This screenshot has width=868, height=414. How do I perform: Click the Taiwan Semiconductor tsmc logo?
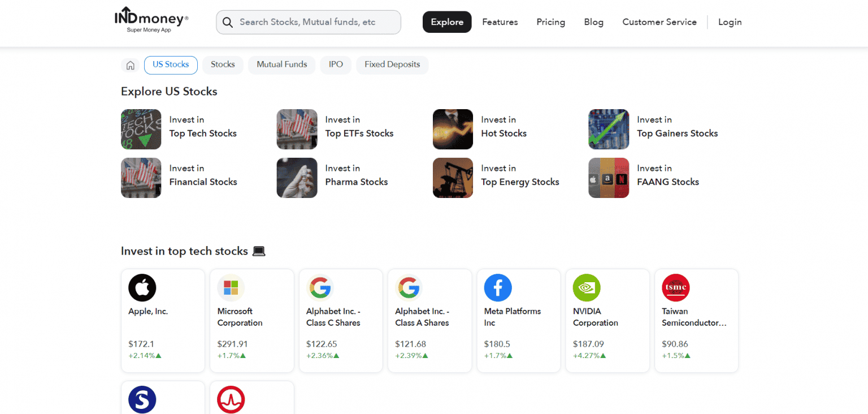point(675,288)
